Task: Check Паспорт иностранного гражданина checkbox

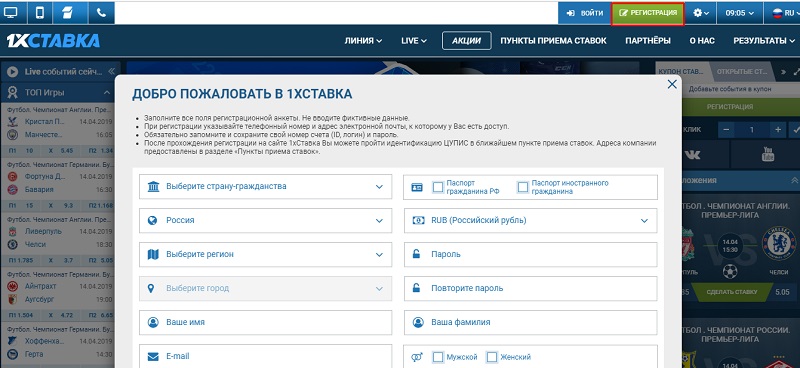Action: [x=522, y=187]
